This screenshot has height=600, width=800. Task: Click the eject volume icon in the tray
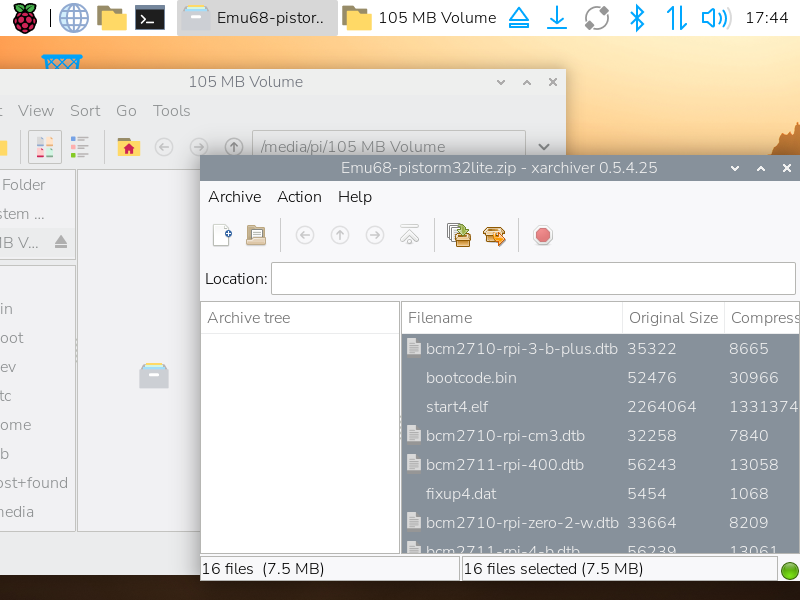click(518, 17)
